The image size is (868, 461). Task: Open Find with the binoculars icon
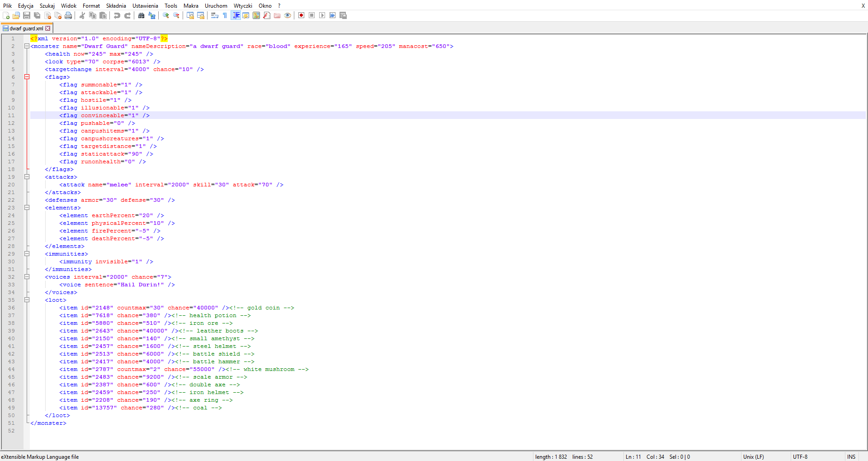142,15
